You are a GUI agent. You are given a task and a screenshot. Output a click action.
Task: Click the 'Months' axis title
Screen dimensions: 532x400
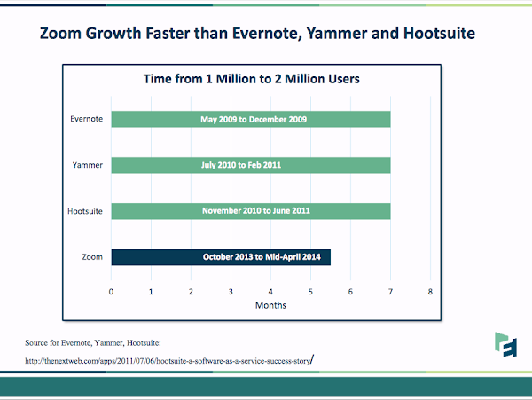270,305
